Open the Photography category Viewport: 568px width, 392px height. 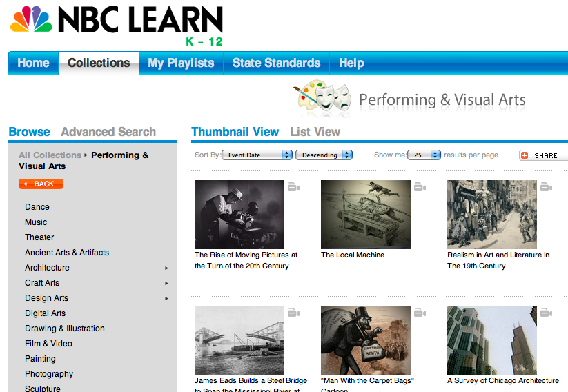point(49,374)
